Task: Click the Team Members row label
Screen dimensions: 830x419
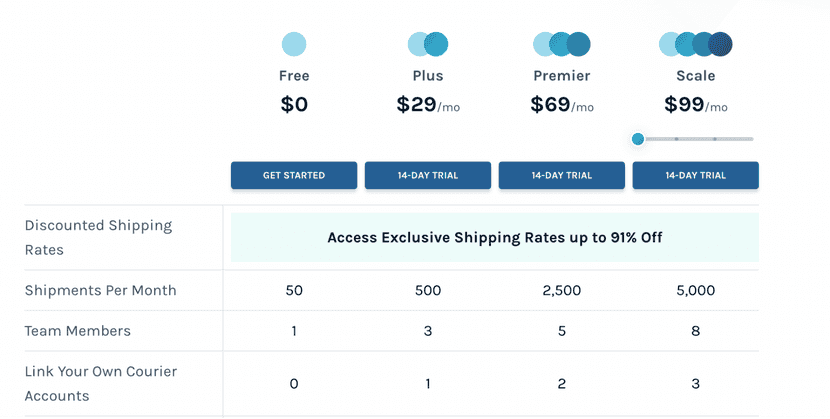Action: coord(78,331)
